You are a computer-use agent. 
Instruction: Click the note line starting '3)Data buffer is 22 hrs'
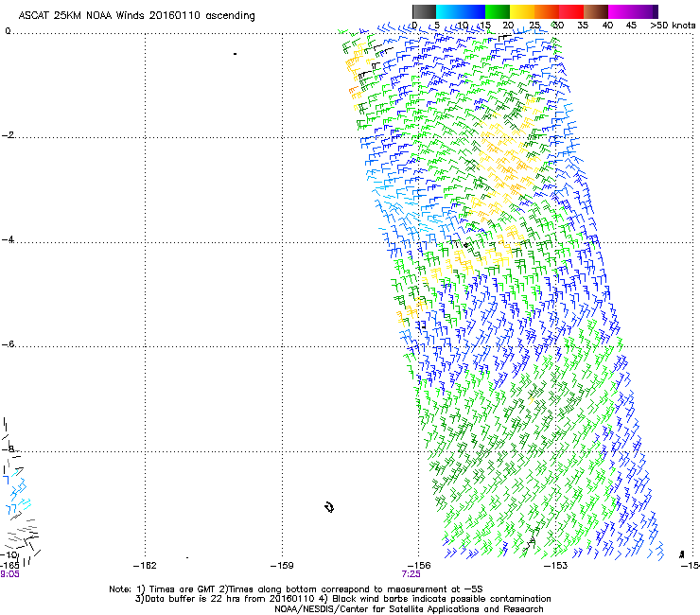(x=342, y=599)
